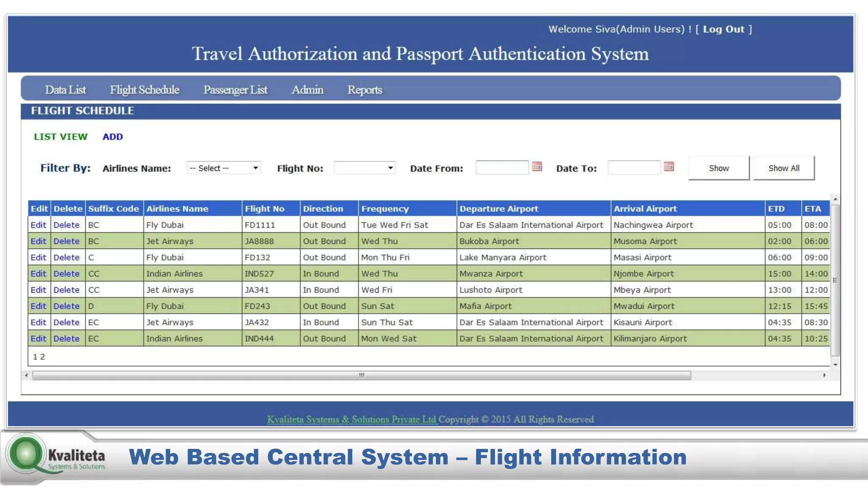This screenshot has height=488, width=868.
Task: Click the table's vertical scrollbar thumb
Action: (x=835, y=280)
